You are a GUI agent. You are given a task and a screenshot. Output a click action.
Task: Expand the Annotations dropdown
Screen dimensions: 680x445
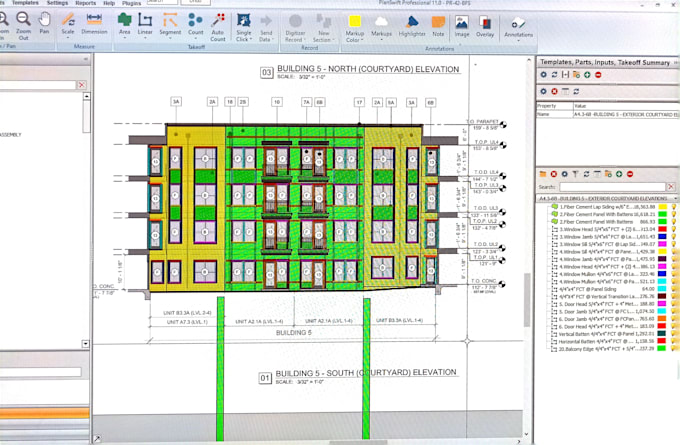pyautogui.click(x=518, y=41)
